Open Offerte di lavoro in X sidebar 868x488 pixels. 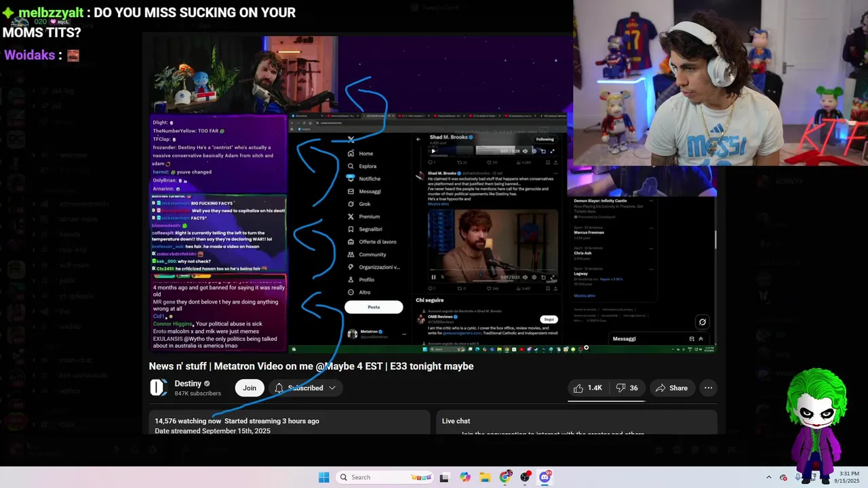372,241
